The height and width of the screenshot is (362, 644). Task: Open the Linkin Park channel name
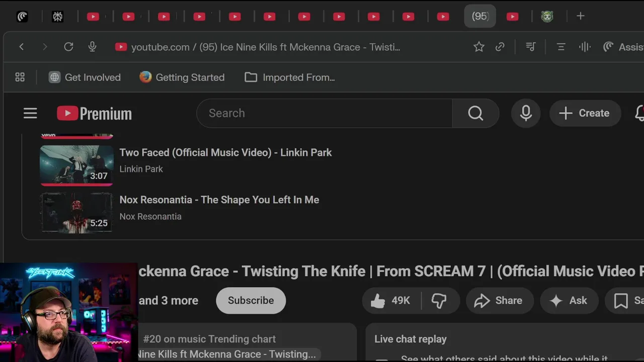tap(141, 169)
